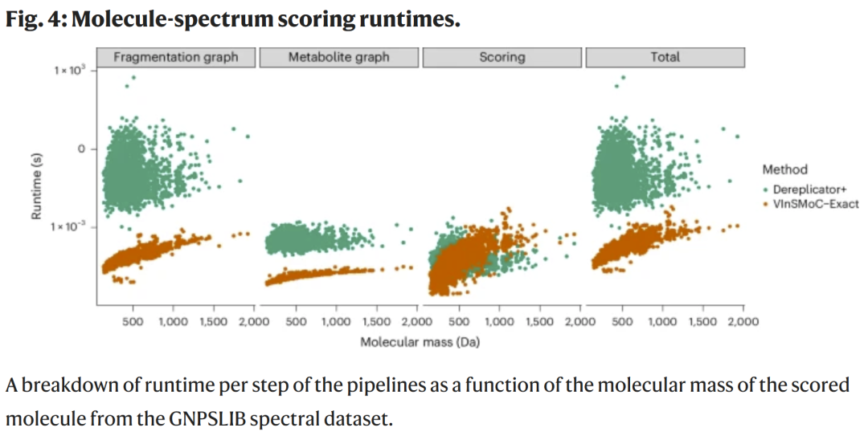
Task: Click the green Dereplicator+ legend dot
Action: (764, 190)
